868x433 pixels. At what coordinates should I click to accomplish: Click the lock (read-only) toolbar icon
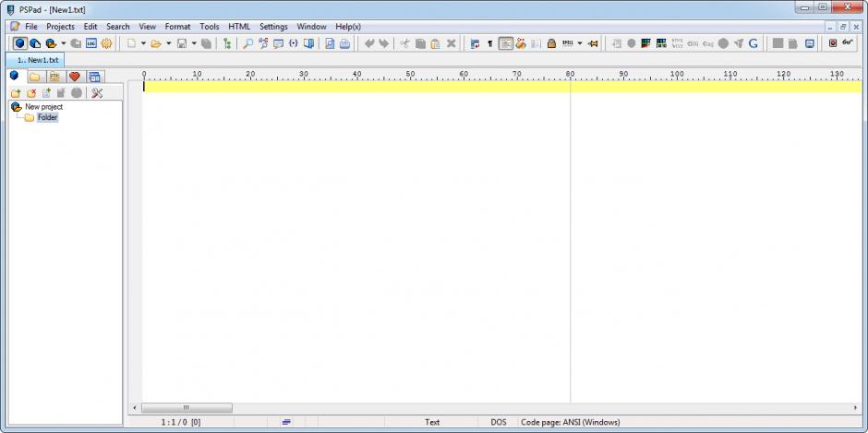[551, 43]
